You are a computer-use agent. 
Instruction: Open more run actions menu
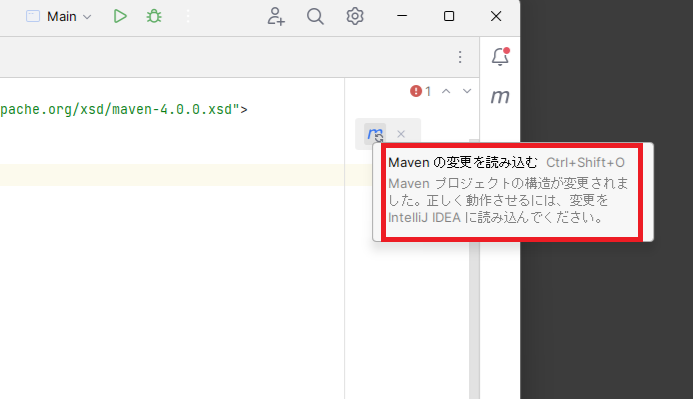pos(188,16)
